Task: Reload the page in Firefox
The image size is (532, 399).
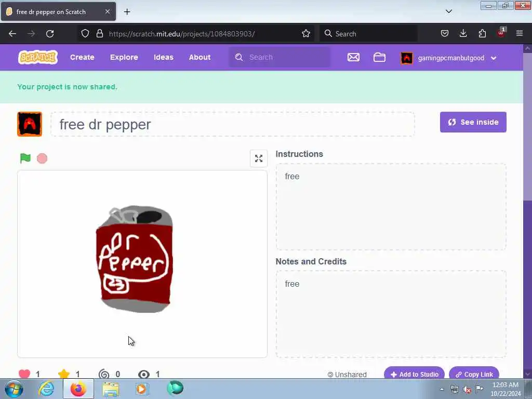Action: point(50,34)
